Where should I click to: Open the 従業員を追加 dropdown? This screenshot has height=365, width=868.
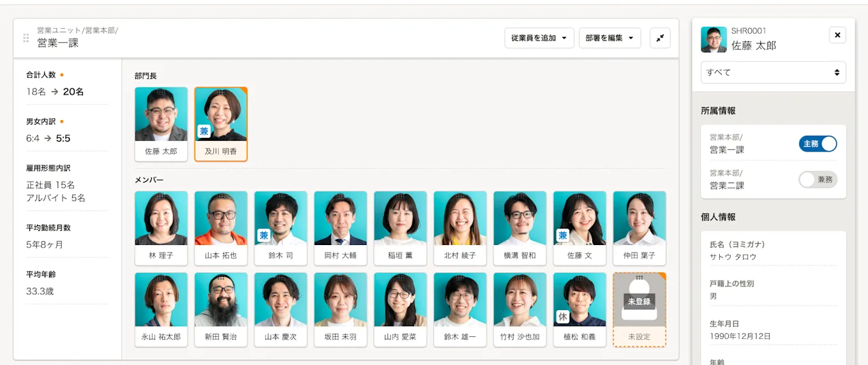pyautogui.click(x=539, y=38)
